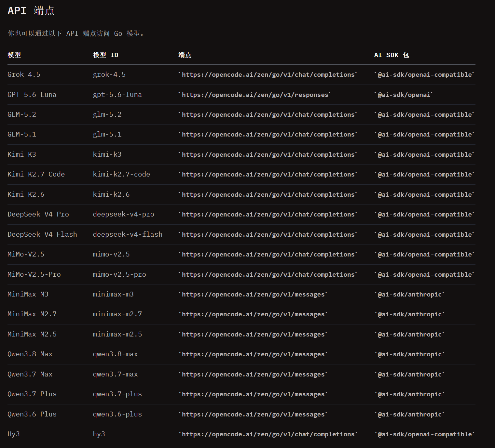Click the model ID "minimax-m2.7"
Viewport: 495px width, 448px height.
117,314
